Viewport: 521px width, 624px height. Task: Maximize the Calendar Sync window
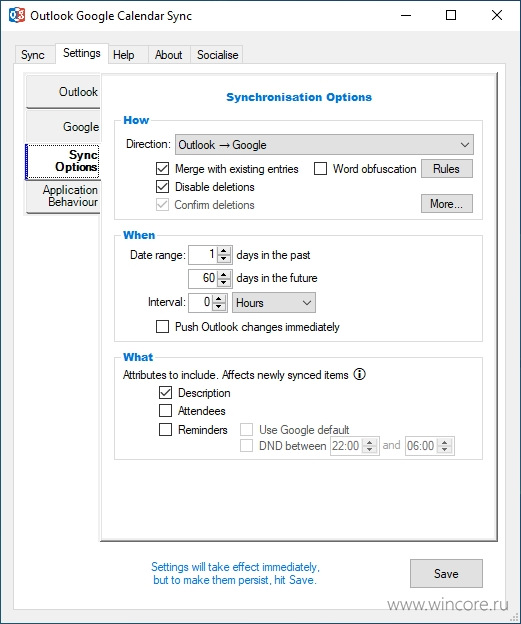(x=451, y=16)
